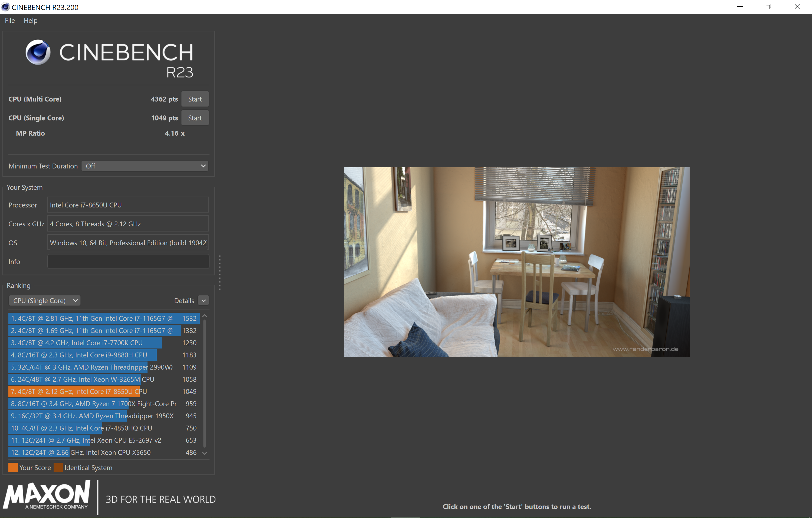
Task: Open the Help menu
Action: tap(30, 21)
